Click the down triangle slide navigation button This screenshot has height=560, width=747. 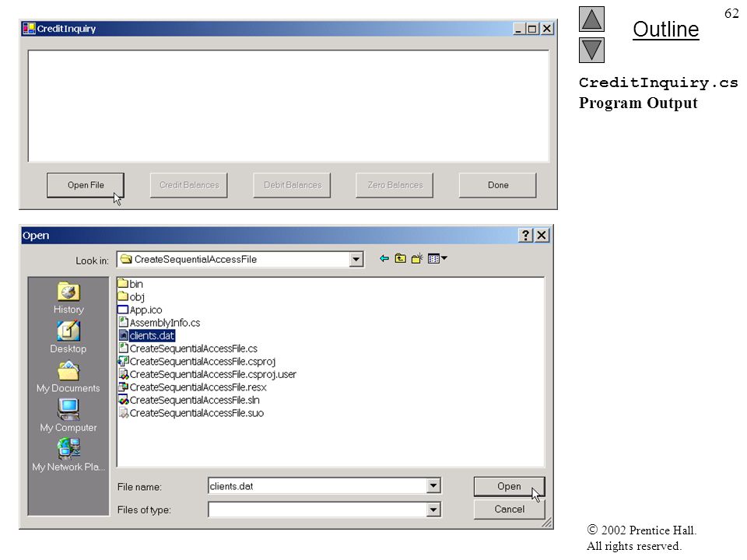click(591, 51)
